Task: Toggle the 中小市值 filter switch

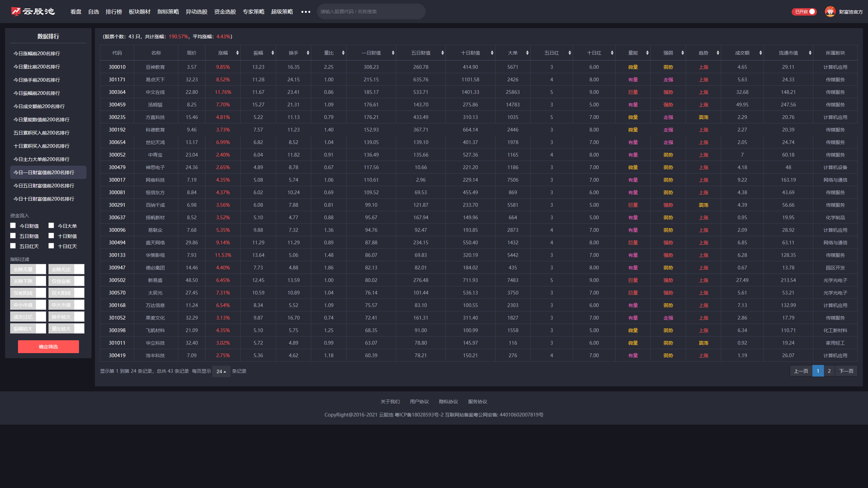Action: (x=28, y=305)
